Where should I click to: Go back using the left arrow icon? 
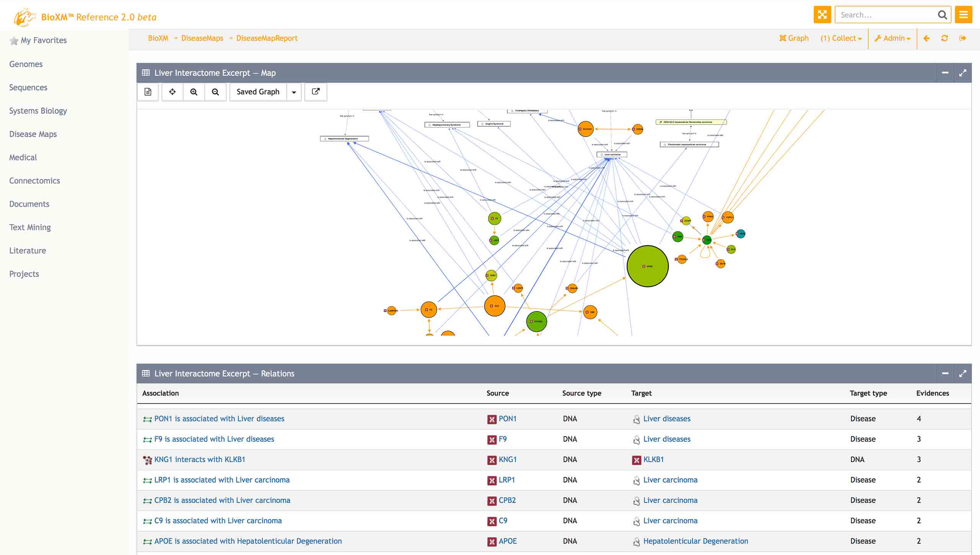pos(926,38)
